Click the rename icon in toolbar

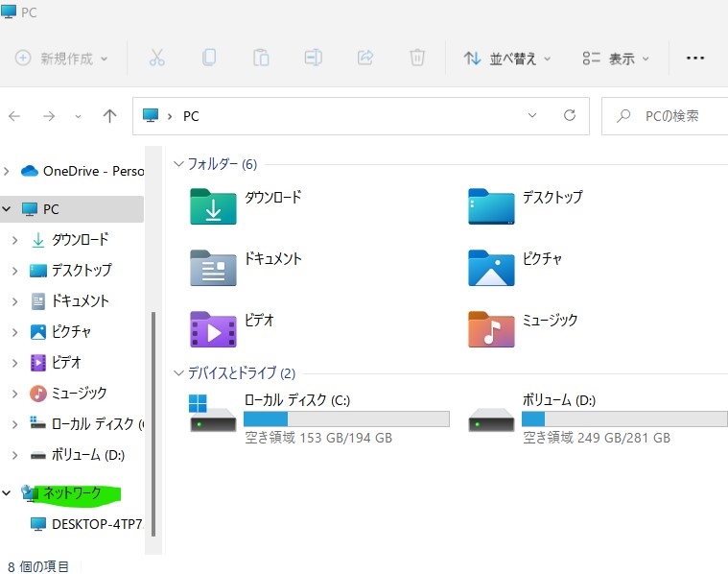[313, 58]
